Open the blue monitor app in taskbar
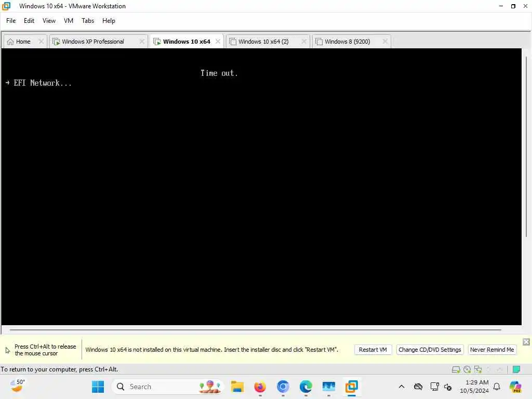The height and width of the screenshot is (399, 532). pos(328,387)
